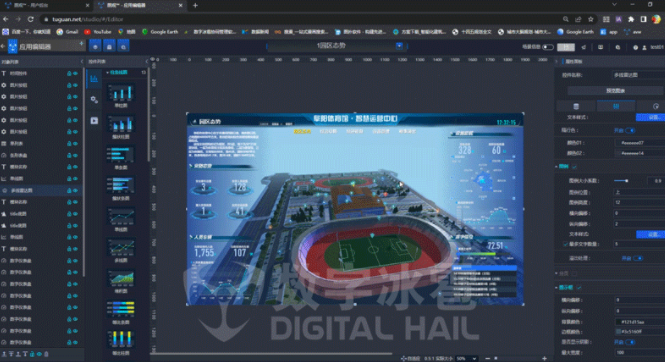This screenshot has width=665, height=362.
Task: Click the bookmark star in the address bar
Action: click(x=590, y=19)
